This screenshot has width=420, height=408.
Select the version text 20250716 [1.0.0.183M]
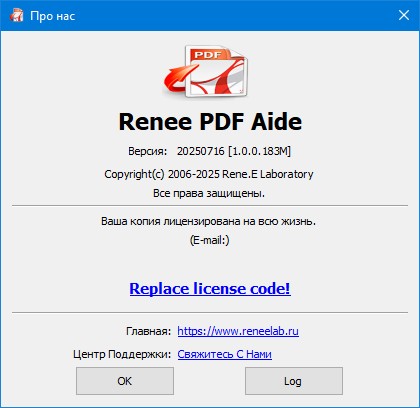pyautogui.click(x=234, y=151)
